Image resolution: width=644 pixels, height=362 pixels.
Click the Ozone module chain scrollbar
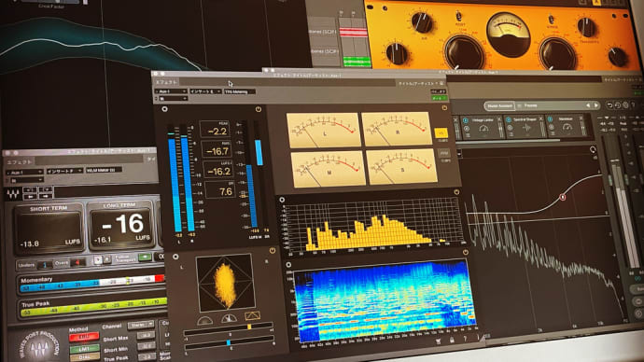point(508,141)
